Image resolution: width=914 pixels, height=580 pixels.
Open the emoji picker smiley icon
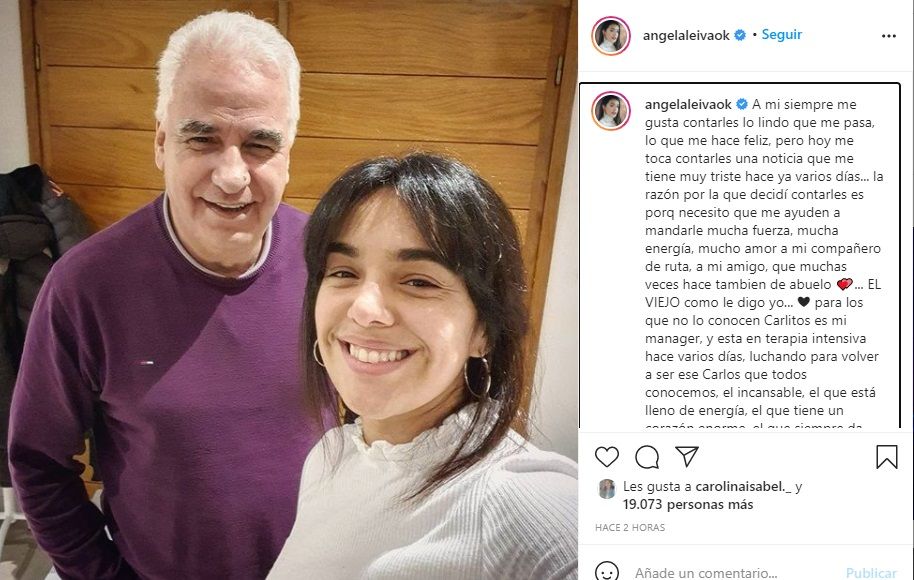pos(607,572)
